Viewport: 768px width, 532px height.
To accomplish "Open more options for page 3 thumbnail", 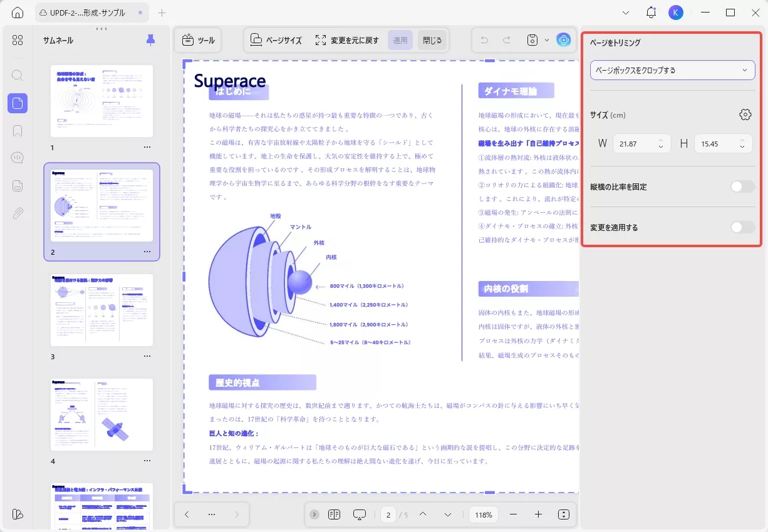I will click(x=147, y=356).
